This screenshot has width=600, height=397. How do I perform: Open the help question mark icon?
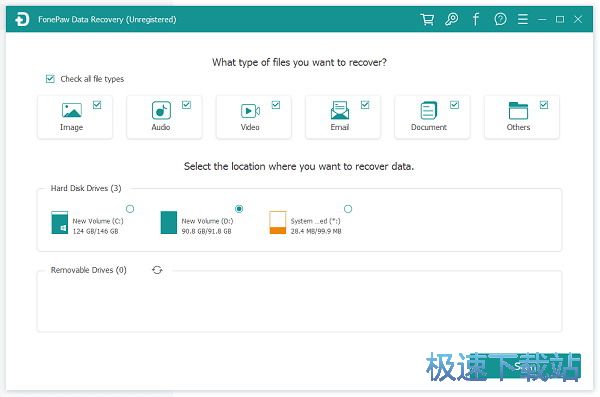[500, 19]
